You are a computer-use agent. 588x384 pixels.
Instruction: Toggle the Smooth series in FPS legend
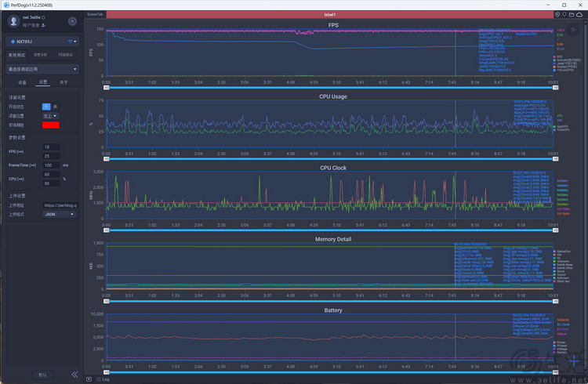tap(567, 60)
